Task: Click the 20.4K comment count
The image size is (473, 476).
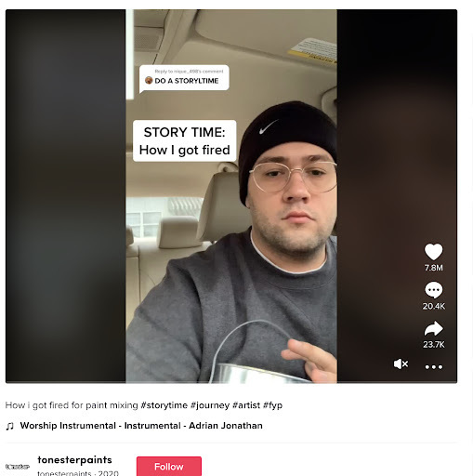Action: click(x=433, y=306)
